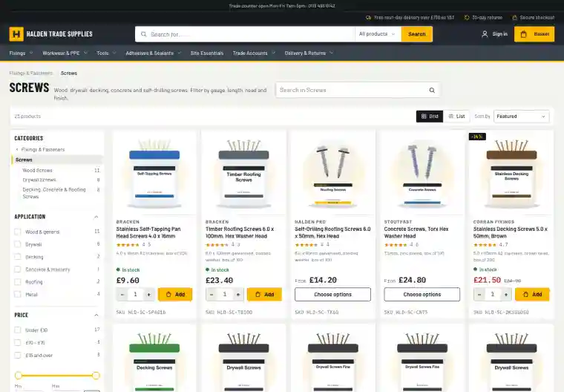Click the magnifier icon in header search

pyautogui.click(x=143, y=34)
